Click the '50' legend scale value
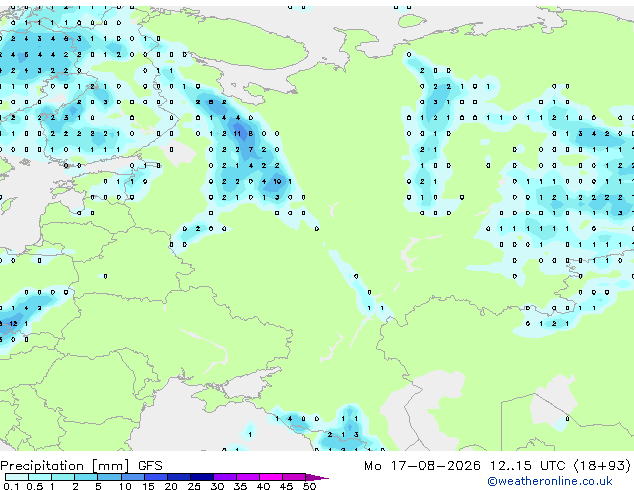 pyautogui.click(x=309, y=486)
